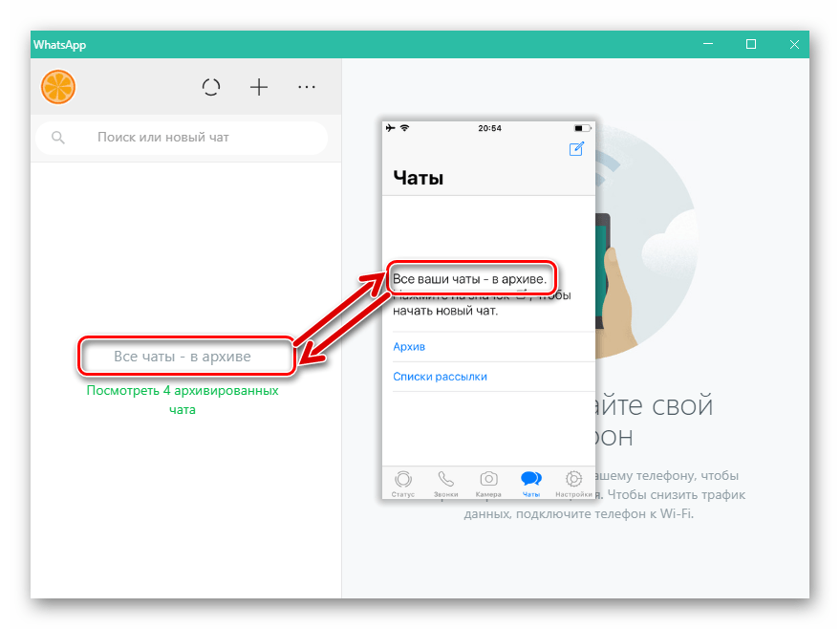Open link 'Посмотреть 4 архивированных чата'
The height and width of the screenshot is (629, 840).
(183, 400)
